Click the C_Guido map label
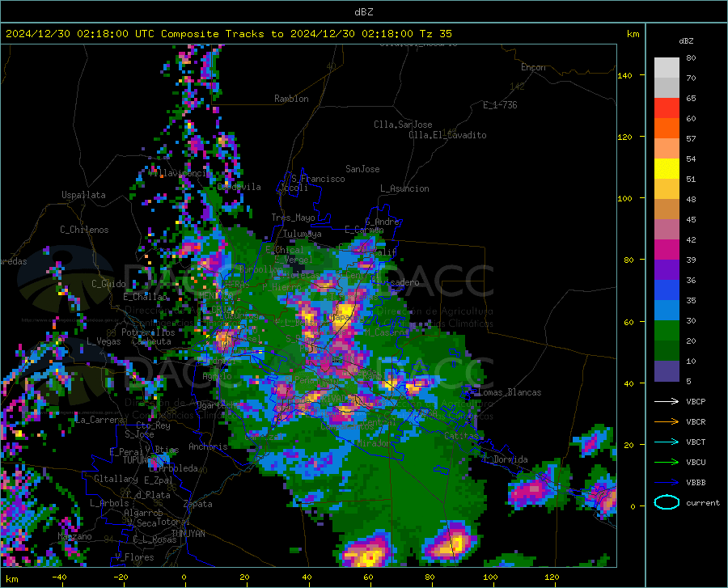 coord(108,284)
